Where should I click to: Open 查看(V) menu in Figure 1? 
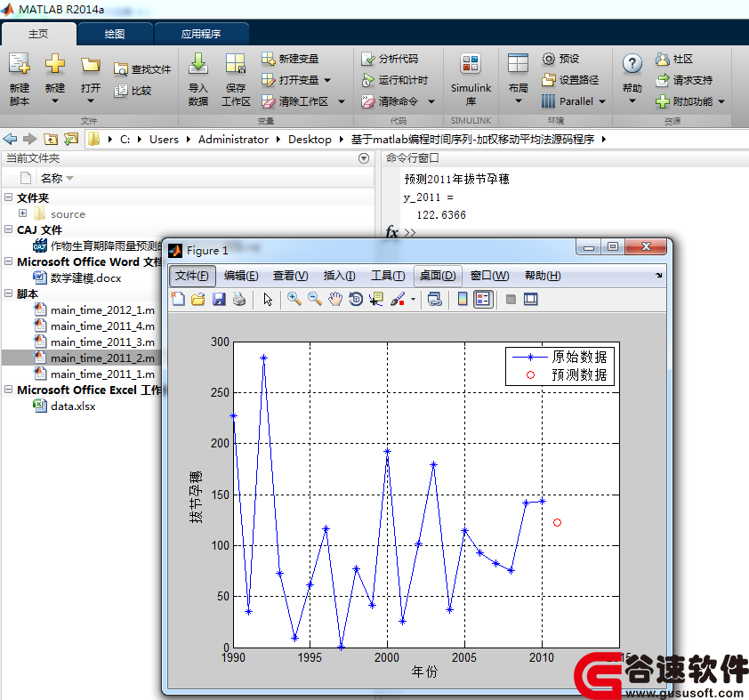click(290, 276)
